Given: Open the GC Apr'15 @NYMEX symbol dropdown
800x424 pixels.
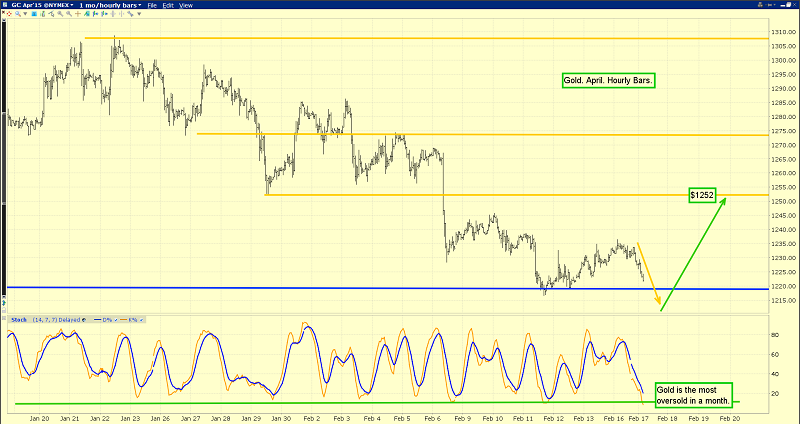Looking at the screenshot, I should coord(37,6).
